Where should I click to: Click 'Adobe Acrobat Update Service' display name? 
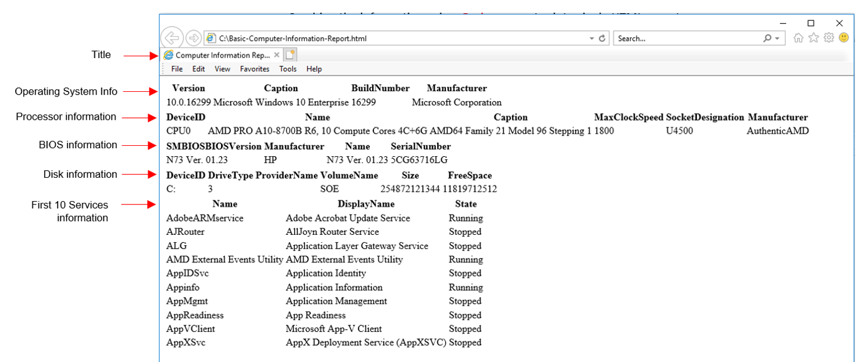[x=348, y=218]
